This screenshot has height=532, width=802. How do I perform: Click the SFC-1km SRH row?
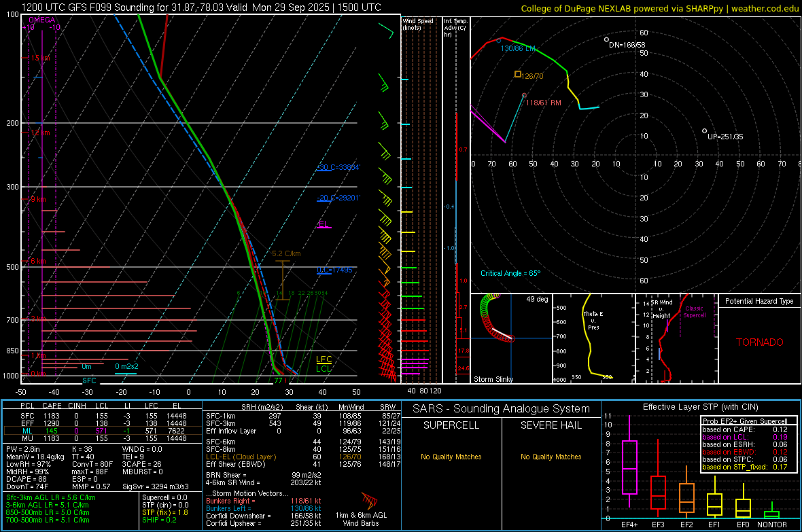coord(303,416)
